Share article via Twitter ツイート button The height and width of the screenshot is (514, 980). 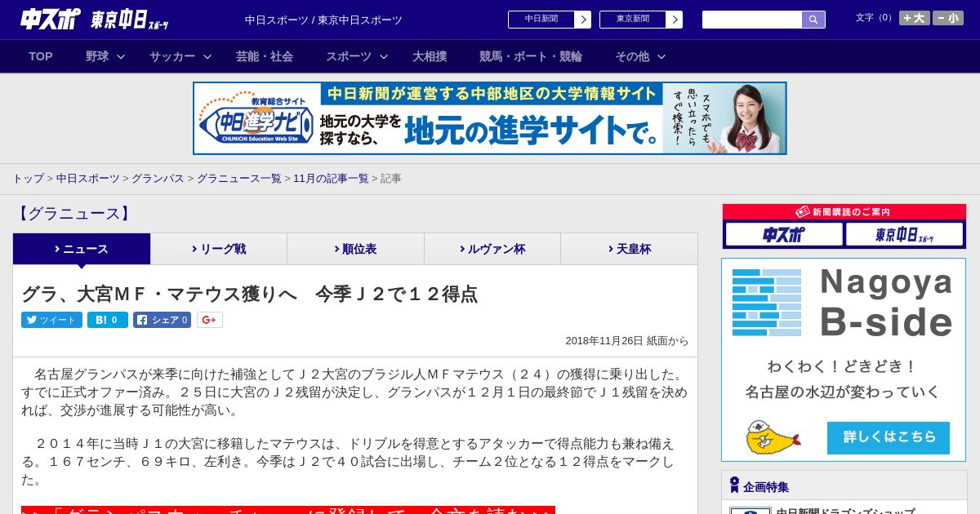[x=51, y=320]
